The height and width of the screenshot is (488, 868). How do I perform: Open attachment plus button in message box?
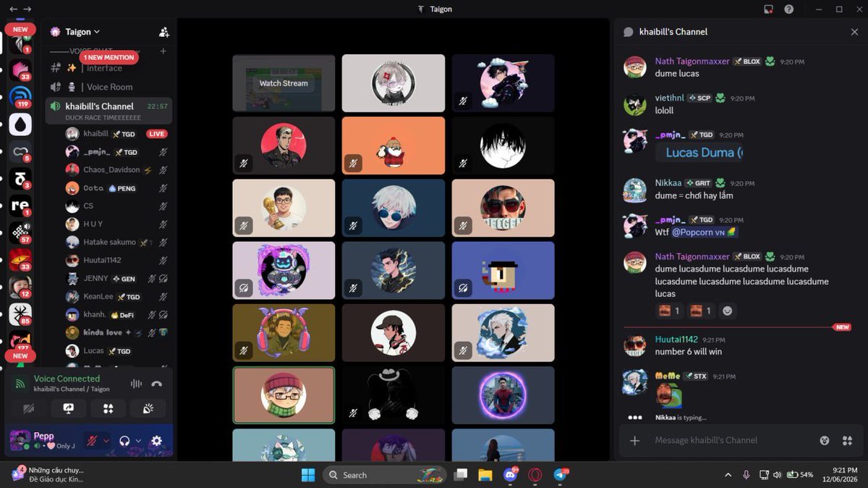click(635, 440)
